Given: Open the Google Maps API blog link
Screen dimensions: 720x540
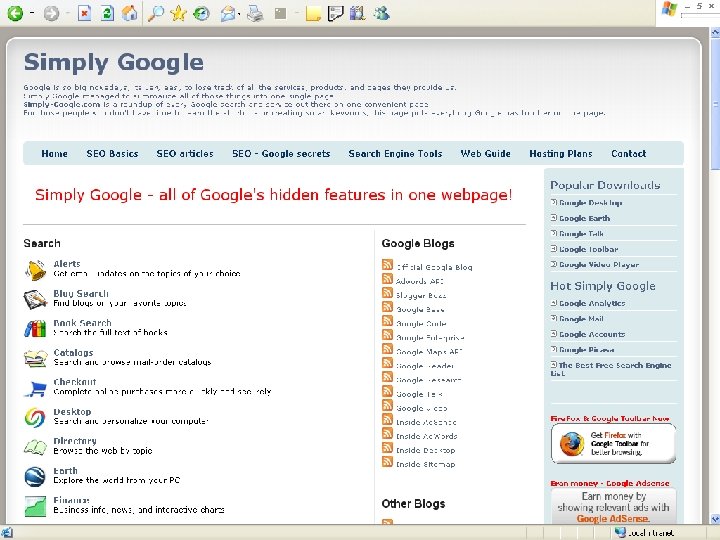Looking at the screenshot, I should pos(429,352).
